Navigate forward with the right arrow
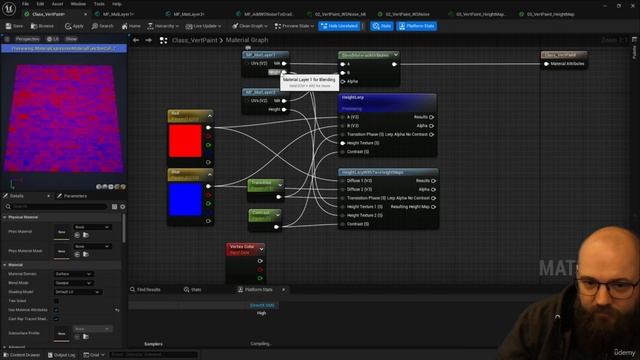This screenshot has width=640, height=360. tap(149, 40)
